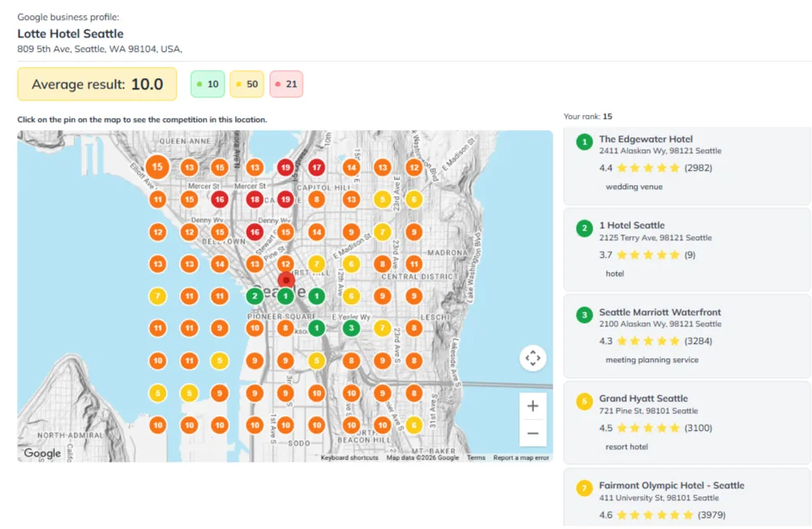
Task: Open the Google logo link on map
Action: (42, 453)
